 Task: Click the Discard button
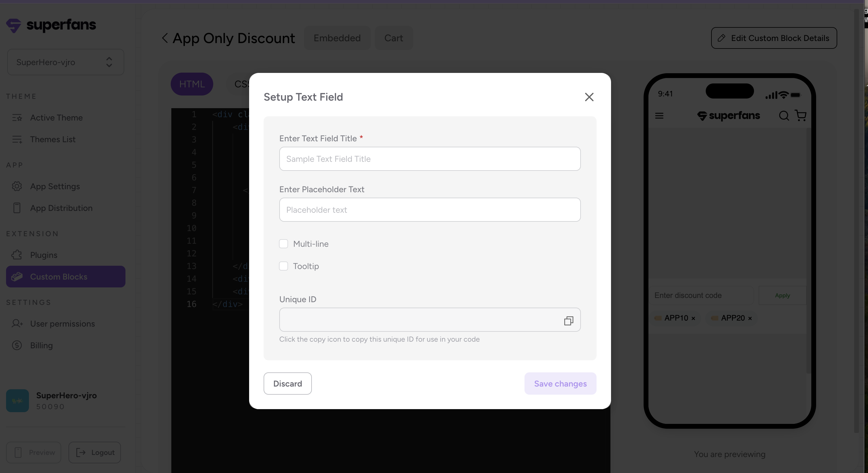tap(287, 384)
